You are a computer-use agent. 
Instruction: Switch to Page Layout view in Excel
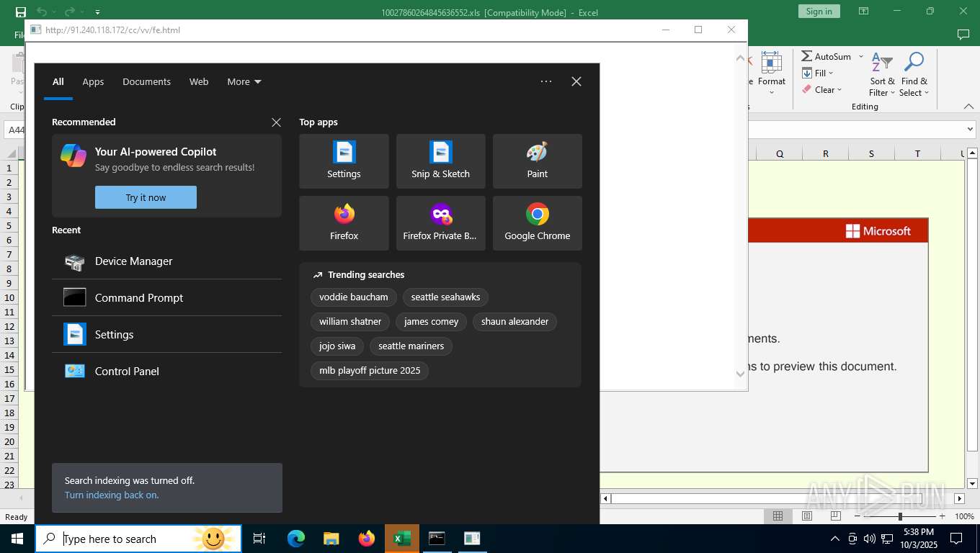807,516
